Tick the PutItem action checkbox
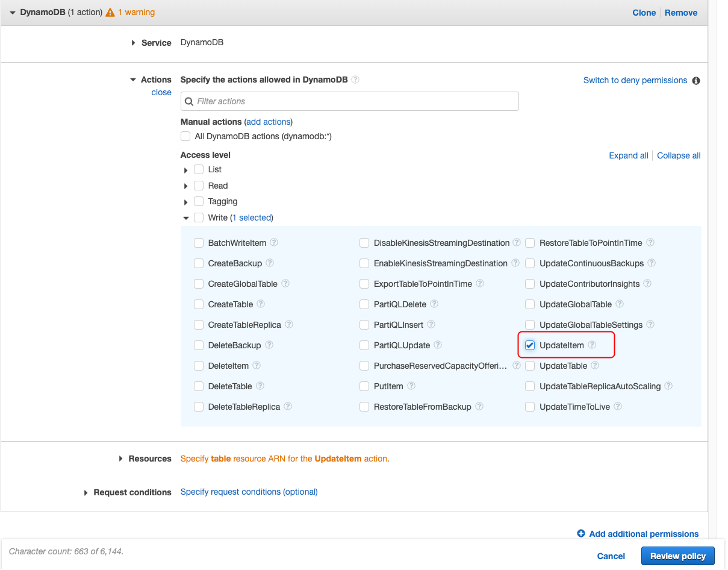The image size is (728, 570). pos(364,386)
